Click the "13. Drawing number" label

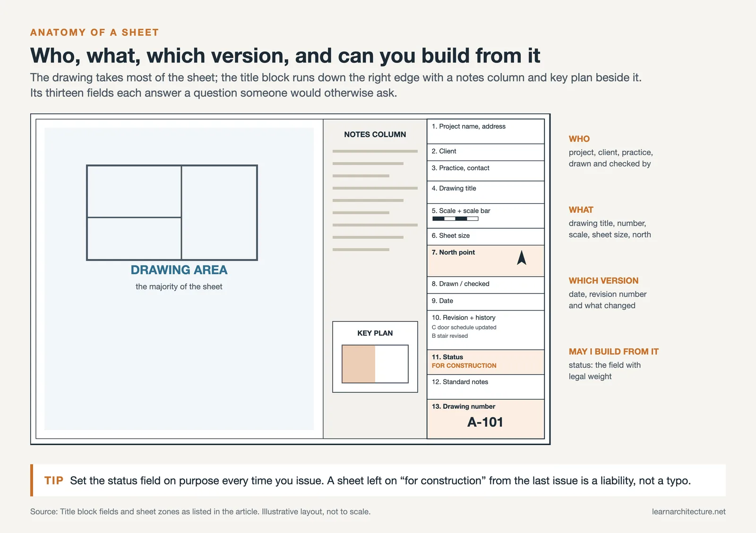[464, 406]
